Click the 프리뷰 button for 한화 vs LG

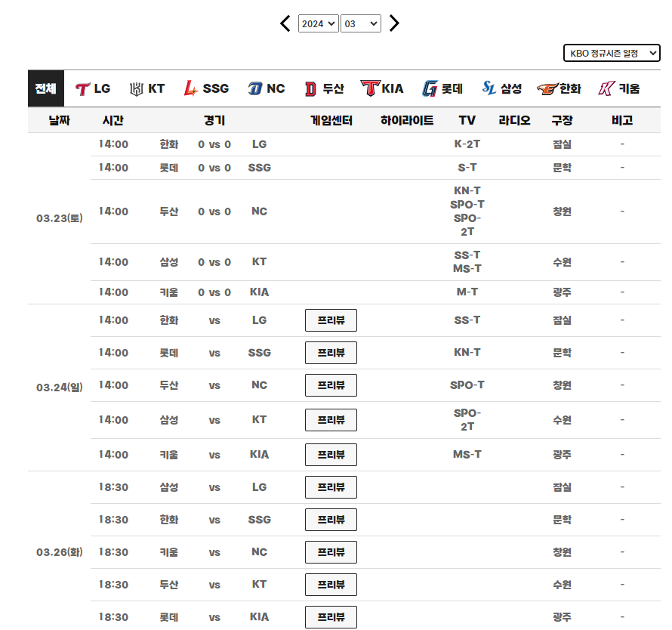click(x=331, y=320)
